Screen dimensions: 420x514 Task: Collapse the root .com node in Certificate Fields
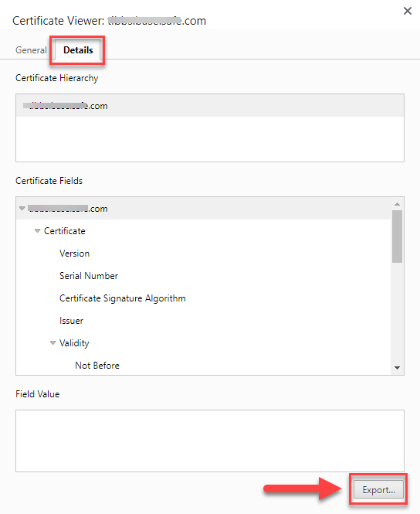22,209
